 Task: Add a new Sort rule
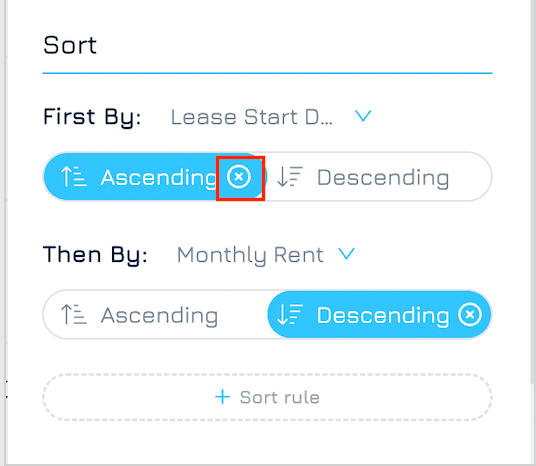pyautogui.click(x=267, y=397)
